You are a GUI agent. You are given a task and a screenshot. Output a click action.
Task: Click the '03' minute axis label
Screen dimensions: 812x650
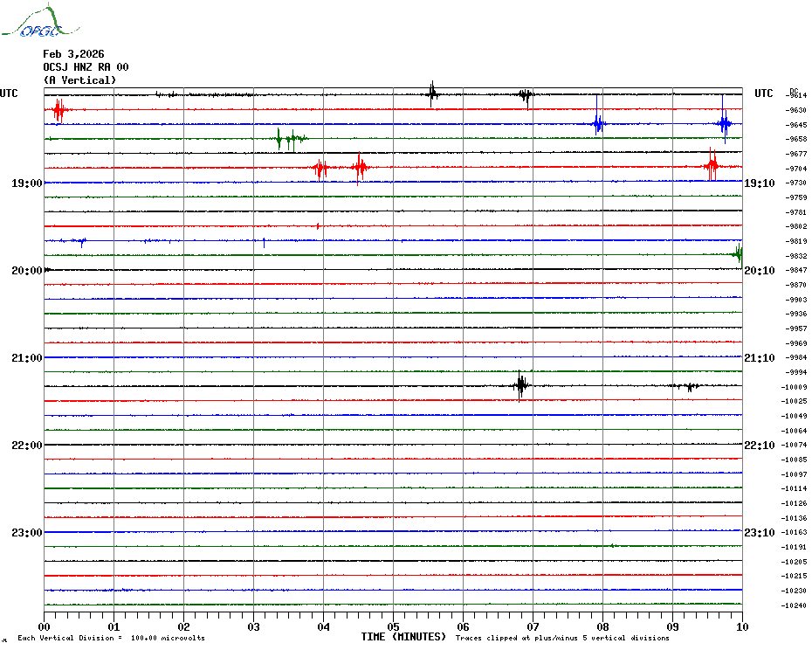pyautogui.click(x=254, y=626)
